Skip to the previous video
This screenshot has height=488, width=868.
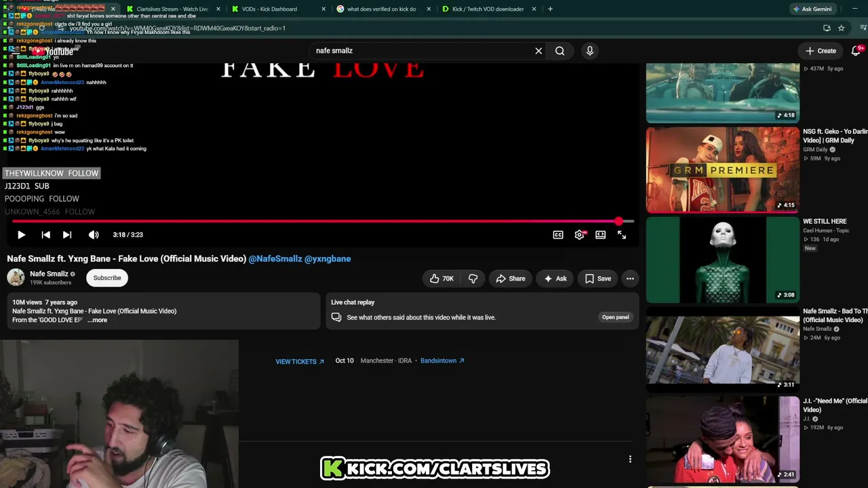(x=45, y=235)
